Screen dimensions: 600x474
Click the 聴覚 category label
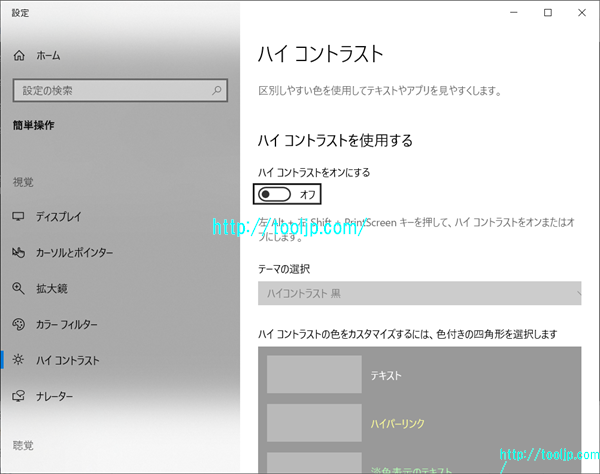[x=23, y=445]
